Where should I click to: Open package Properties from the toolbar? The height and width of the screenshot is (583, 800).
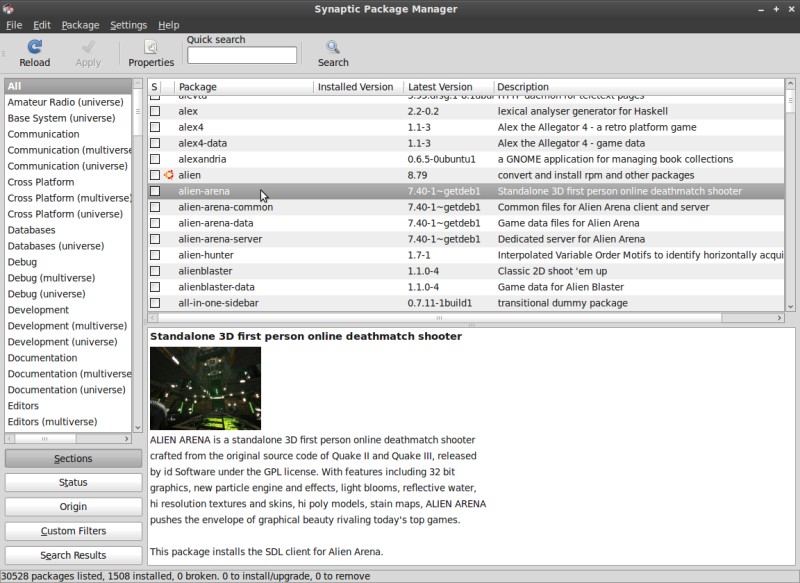pos(151,54)
